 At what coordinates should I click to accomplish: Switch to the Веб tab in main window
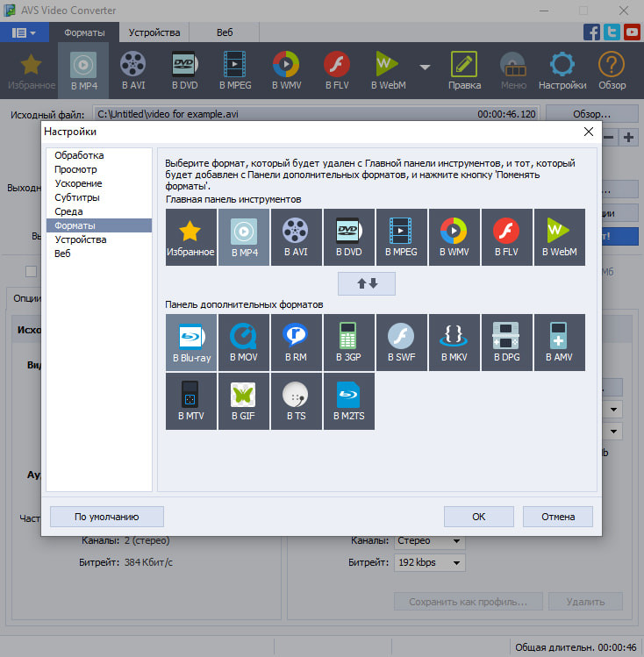(225, 32)
